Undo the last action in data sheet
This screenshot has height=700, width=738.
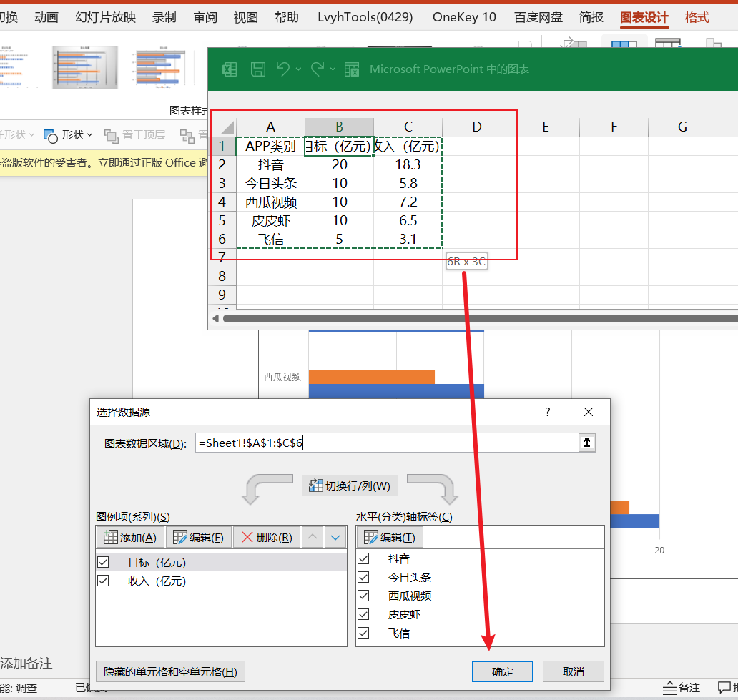(x=283, y=69)
